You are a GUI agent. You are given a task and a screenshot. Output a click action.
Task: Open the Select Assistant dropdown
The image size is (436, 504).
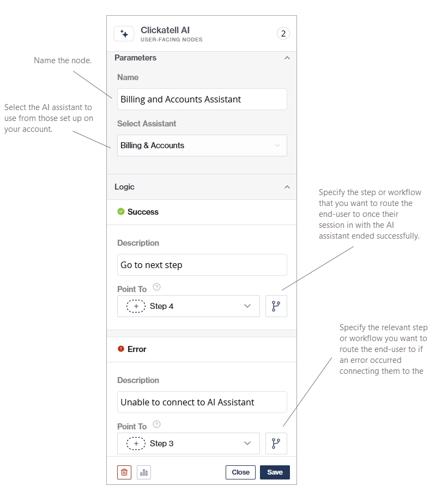[x=202, y=145]
